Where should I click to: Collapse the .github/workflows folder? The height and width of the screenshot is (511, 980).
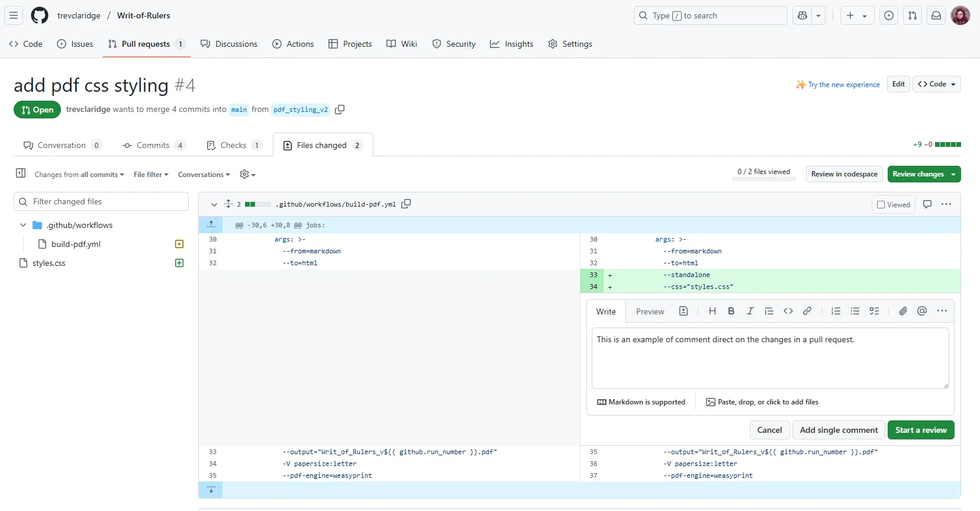click(x=23, y=225)
